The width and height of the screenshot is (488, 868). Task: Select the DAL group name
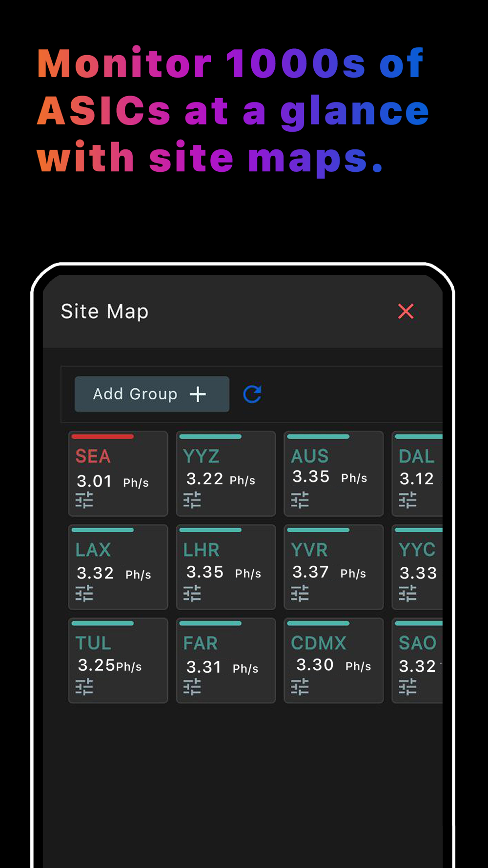pyautogui.click(x=417, y=456)
